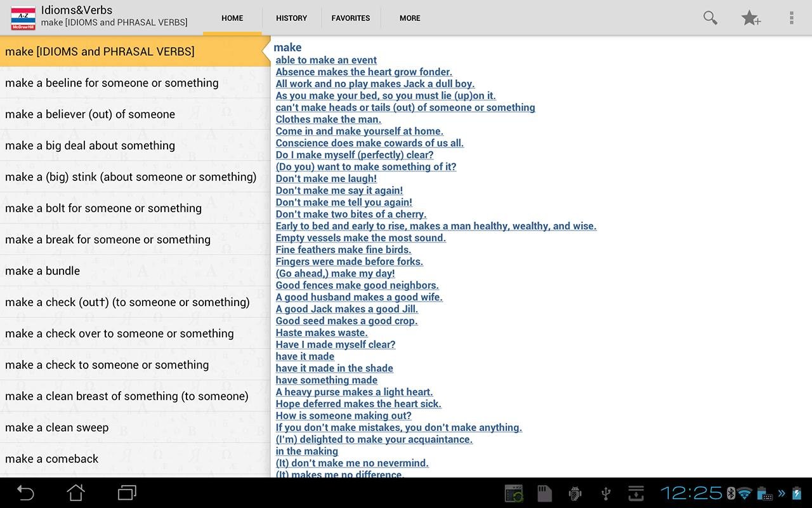Open 'Hope deferred makes the heart sick' link

point(358,404)
